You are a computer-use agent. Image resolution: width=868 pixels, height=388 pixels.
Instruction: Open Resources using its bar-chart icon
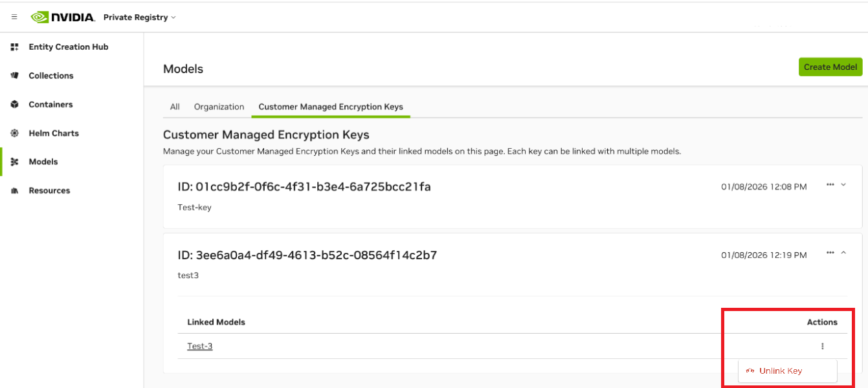[14, 190]
